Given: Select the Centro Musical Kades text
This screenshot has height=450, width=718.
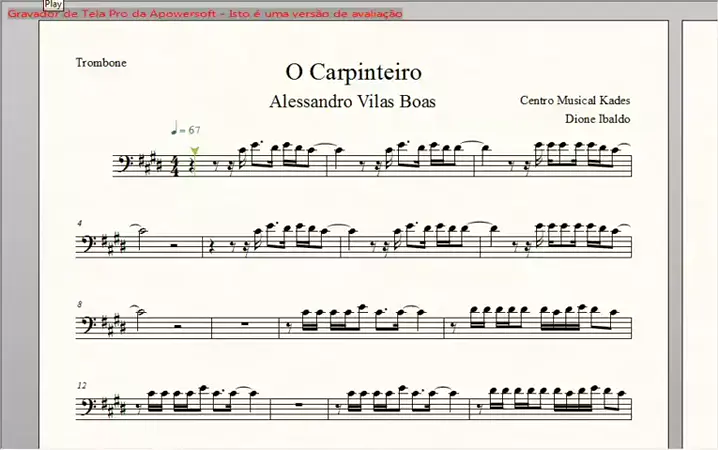Looking at the screenshot, I should pos(575,100).
